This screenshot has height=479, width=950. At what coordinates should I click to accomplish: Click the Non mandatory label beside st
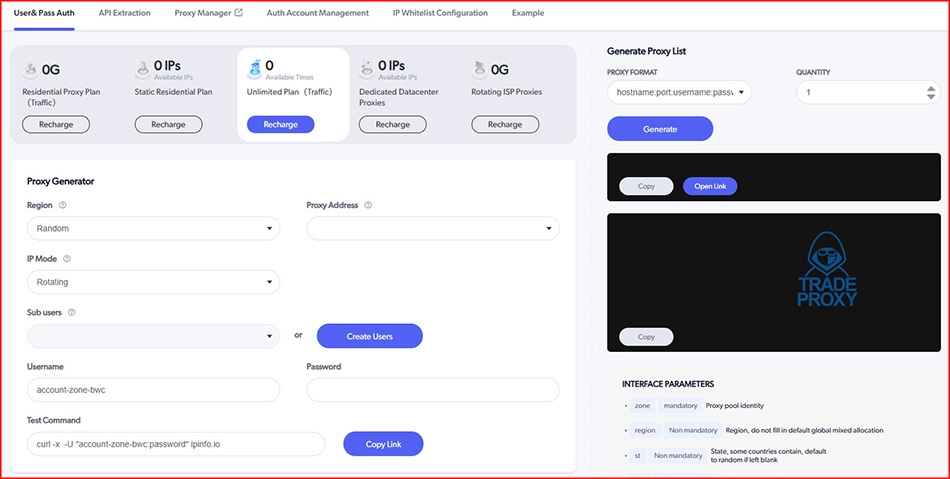pyautogui.click(x=677, y=455)
